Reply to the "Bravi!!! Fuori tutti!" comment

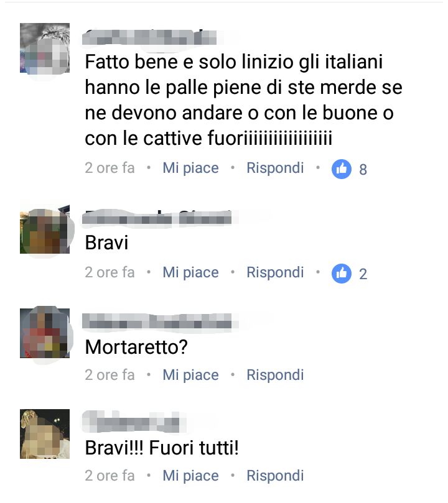(275, 476)
